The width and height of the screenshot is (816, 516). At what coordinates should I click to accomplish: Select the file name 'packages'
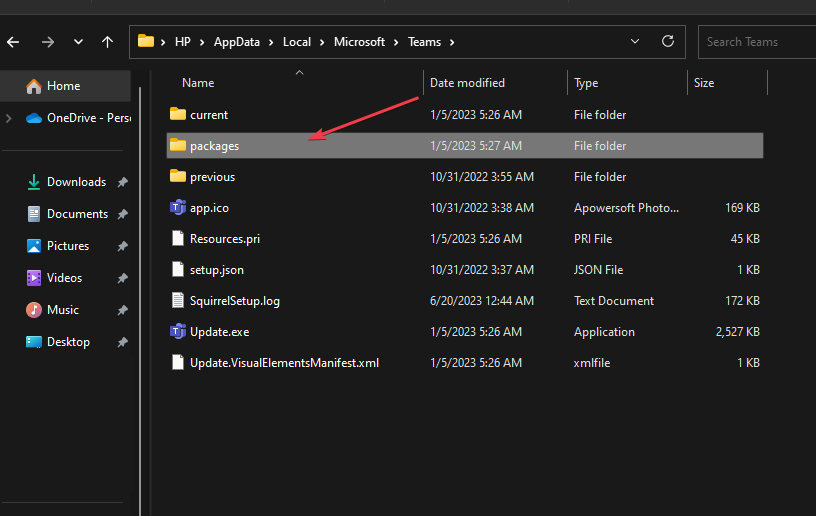(x=214, y=146)
